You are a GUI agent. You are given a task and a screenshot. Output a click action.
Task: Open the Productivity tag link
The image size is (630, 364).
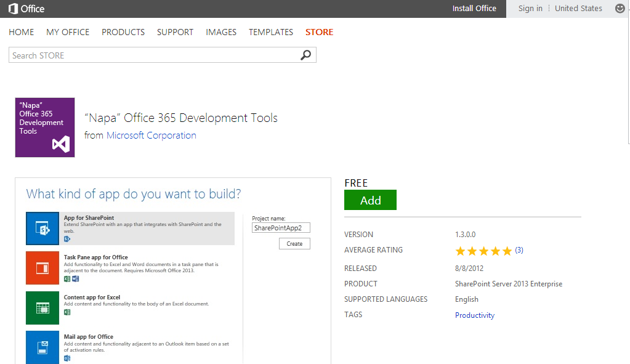tap(475, 315)
